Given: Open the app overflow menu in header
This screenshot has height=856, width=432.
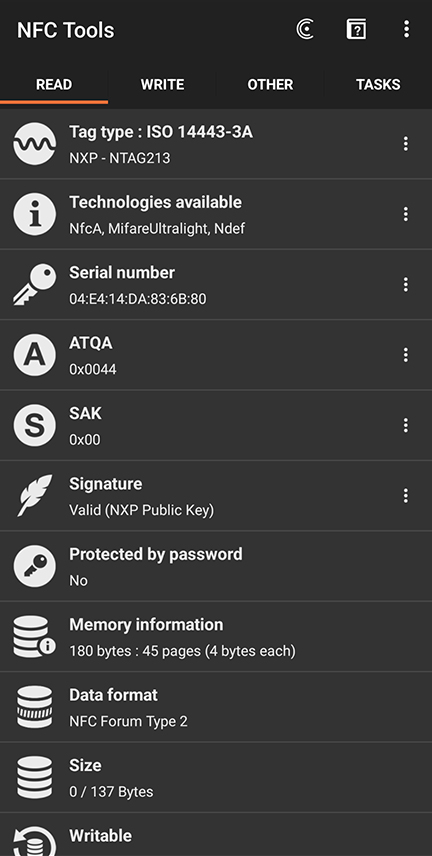Looking at the screenshot, I should pos(406,29).
